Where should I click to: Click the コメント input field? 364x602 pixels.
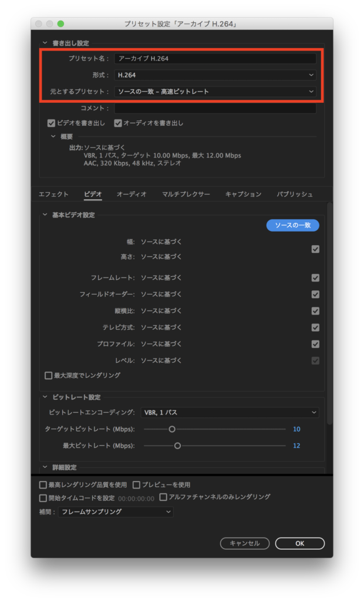(x=215, y=108)
